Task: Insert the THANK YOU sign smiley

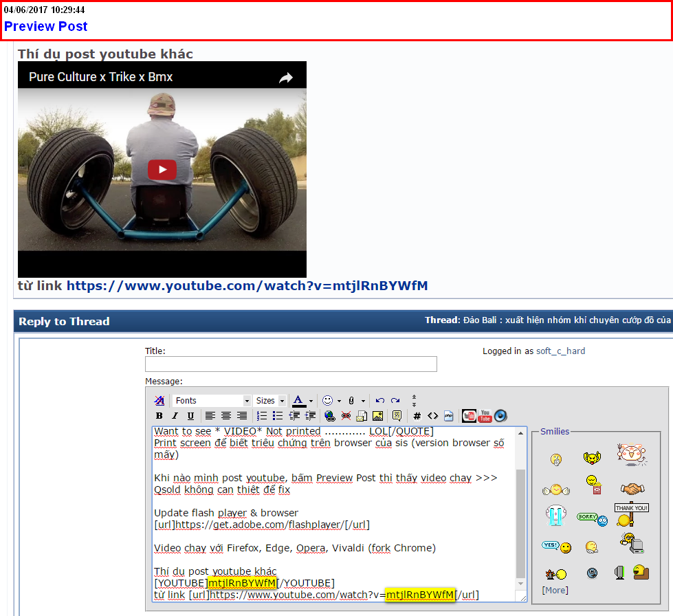Action: click(x=630, y=513)
